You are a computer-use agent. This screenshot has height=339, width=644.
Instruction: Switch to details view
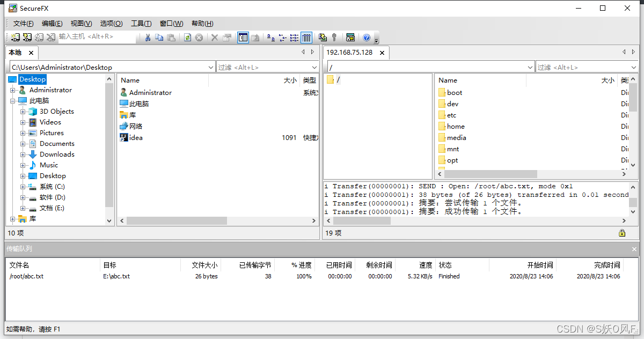306,38
